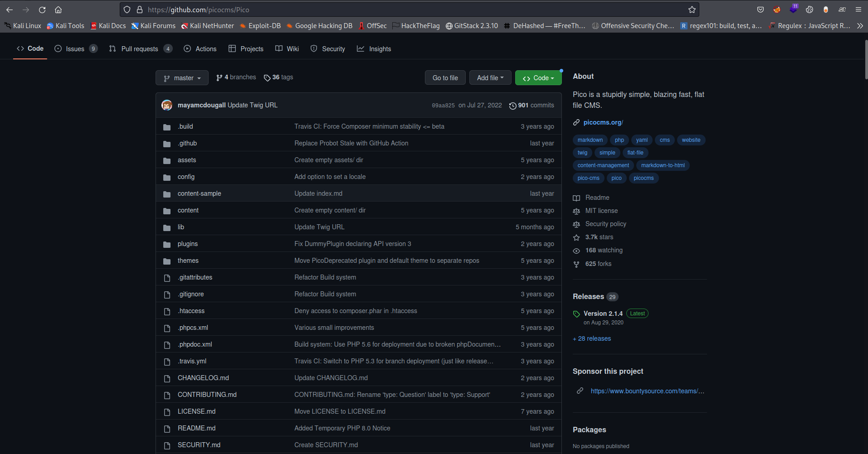Click the picocms.org link chain icon
The width and height of the screenshot is (868, 454).
pos(576,122)
